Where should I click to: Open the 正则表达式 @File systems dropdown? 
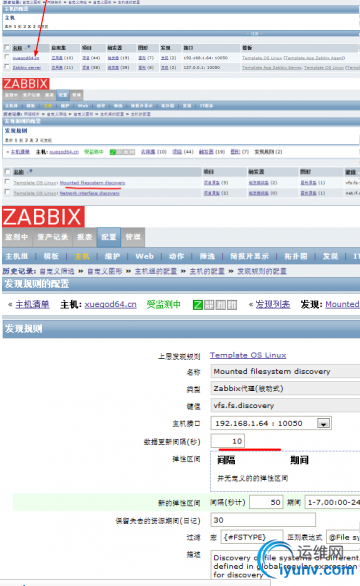[x=343, y=537]
